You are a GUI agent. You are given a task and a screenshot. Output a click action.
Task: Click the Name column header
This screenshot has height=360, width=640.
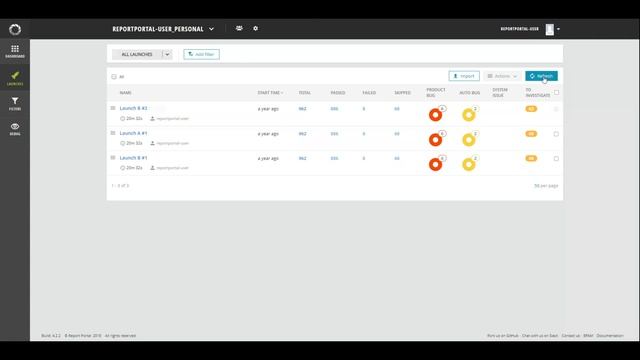pos(126,93)
